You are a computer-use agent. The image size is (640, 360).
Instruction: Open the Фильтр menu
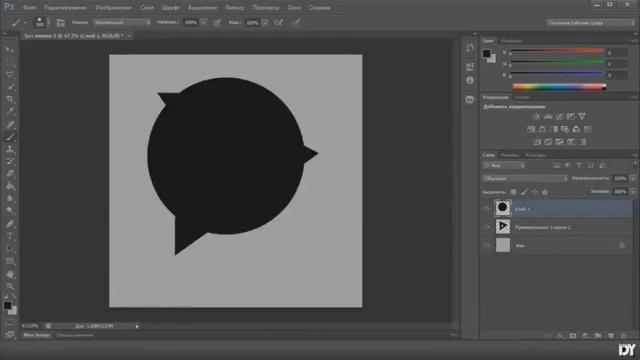(235, 7)
